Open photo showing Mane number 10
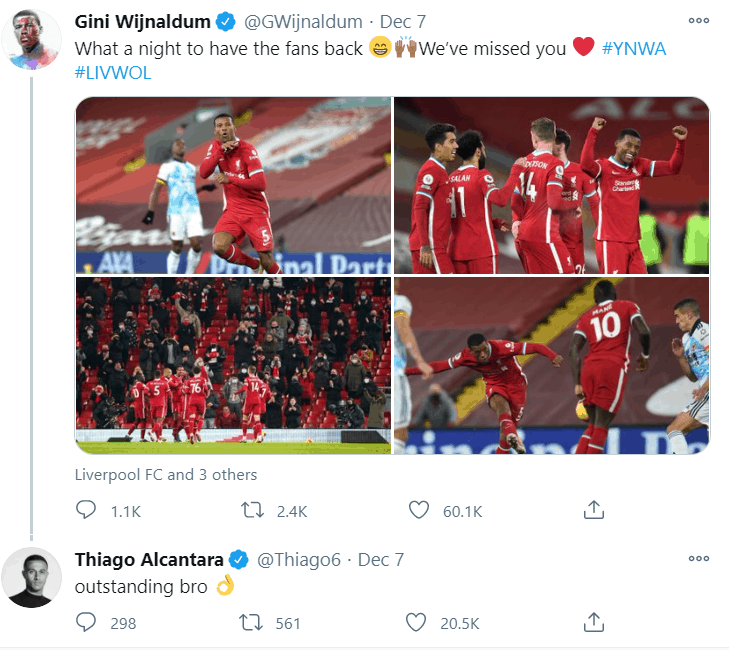Viewport: 730px width, 650px height. tap(552, 366)
